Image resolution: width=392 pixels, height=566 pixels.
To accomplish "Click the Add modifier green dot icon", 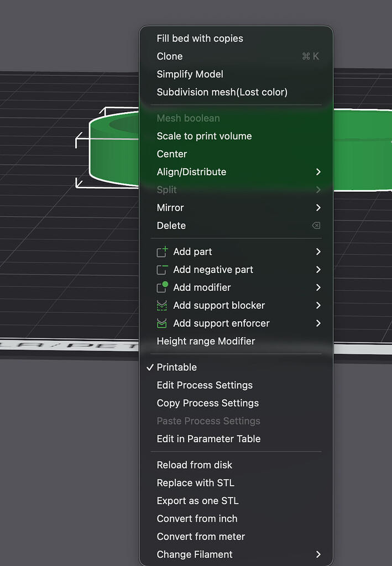I will coord(162,287).
